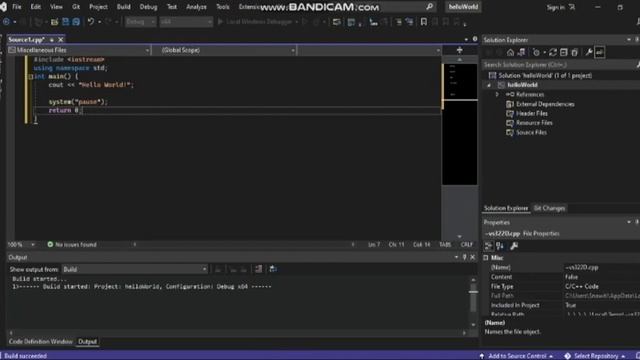Click the search magnifier in title bar
Viewport: 640px width, 360px height.
pos(429,7)
